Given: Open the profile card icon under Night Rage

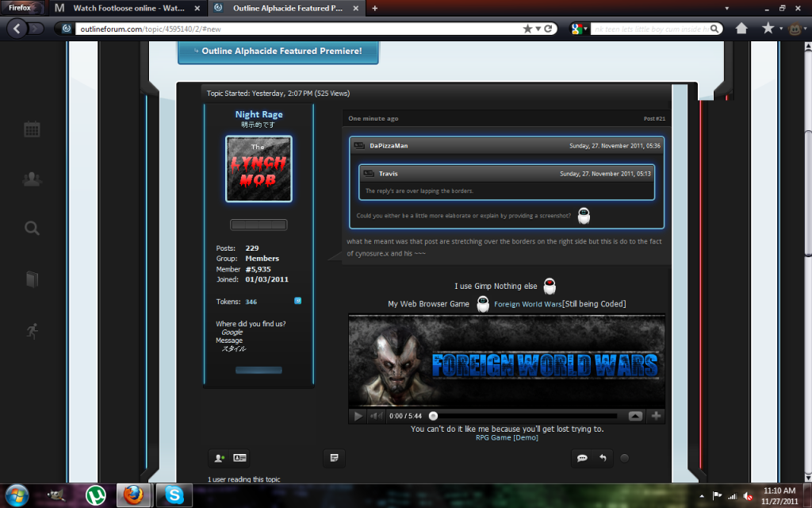Looking at the screenshot, I should pyautogui.click(x=239, y=458).
